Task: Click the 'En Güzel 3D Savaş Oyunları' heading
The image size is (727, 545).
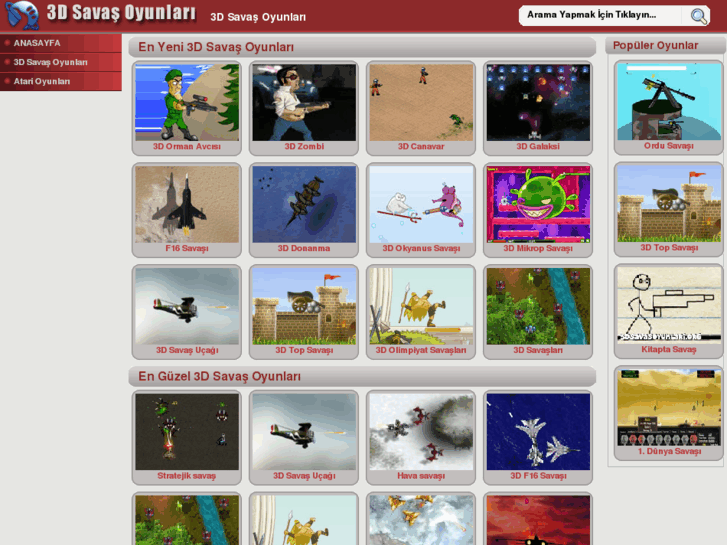Action: click(x=219, y=376)
